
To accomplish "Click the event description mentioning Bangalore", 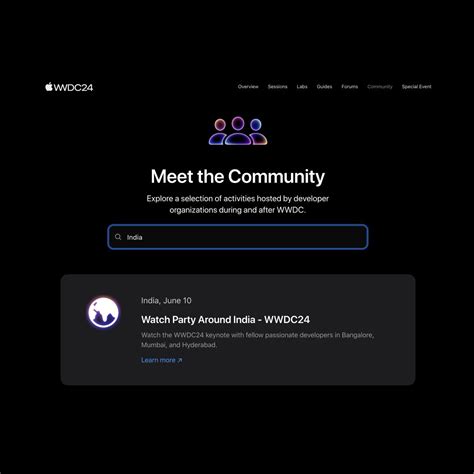I will click(x=257, y=340).
